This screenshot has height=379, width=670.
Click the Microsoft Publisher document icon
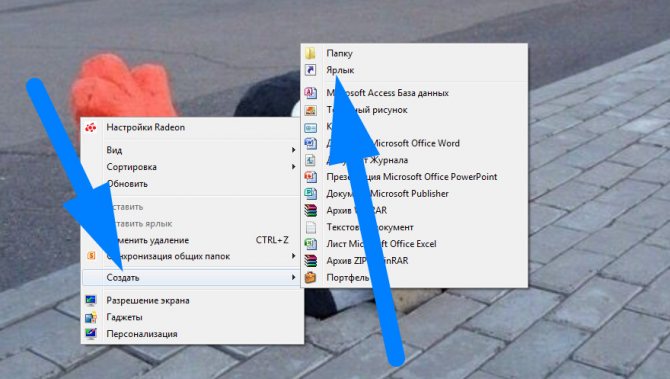click(x=310, y=193)
